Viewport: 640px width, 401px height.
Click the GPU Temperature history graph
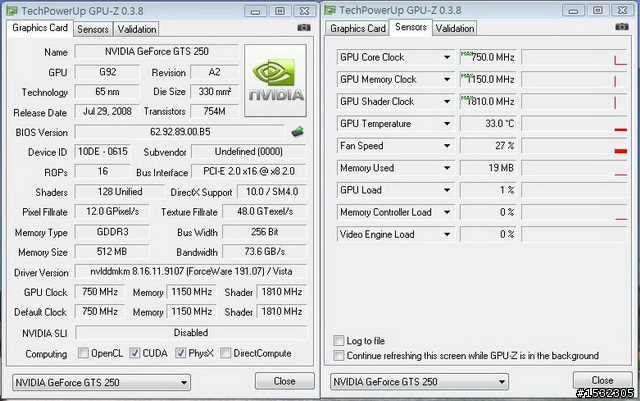[x=574, y=123]
